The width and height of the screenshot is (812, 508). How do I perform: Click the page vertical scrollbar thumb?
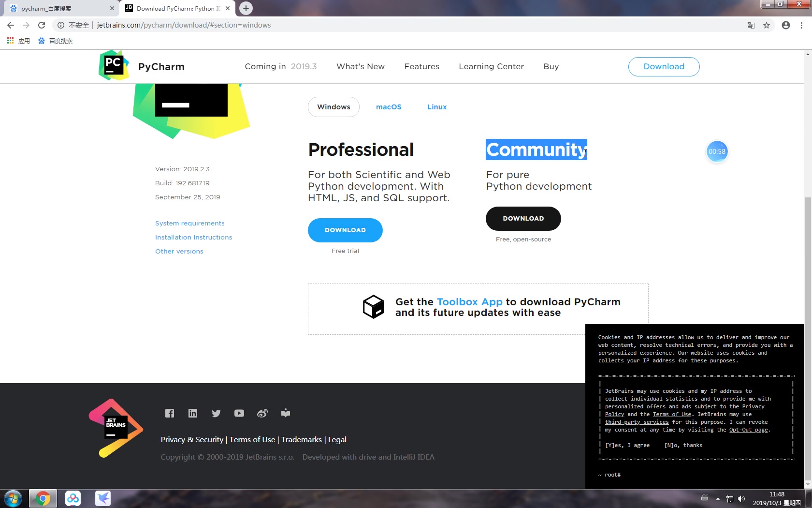pos(808,338)
